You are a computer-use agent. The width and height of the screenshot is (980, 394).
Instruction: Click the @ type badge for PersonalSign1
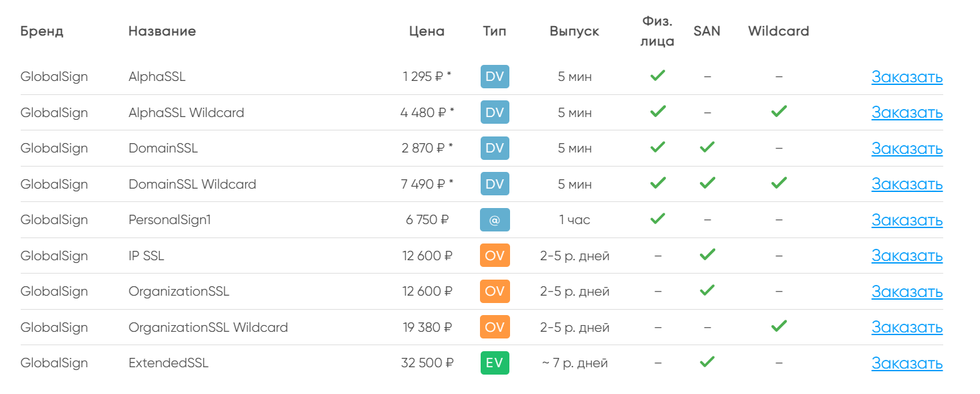click(495, 219)
